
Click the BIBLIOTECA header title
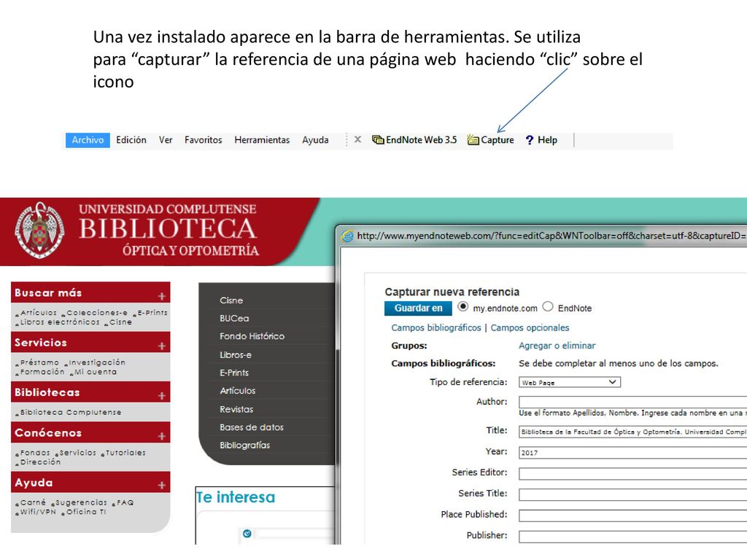[169, 228]
